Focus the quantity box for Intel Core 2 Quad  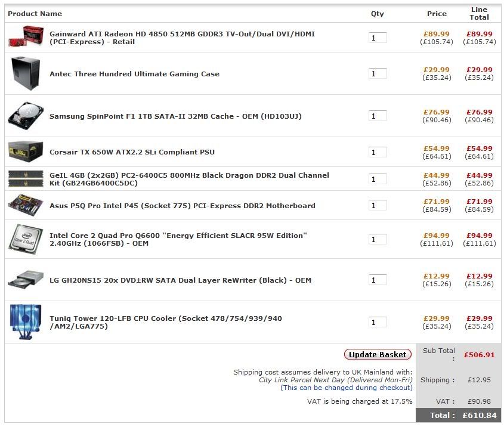[378, 239]
